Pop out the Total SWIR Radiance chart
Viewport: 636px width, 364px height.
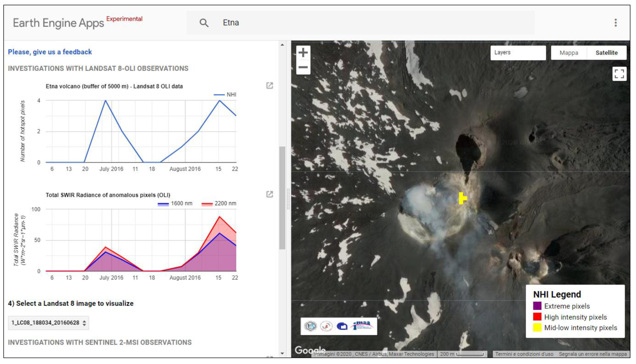[269, 194]
